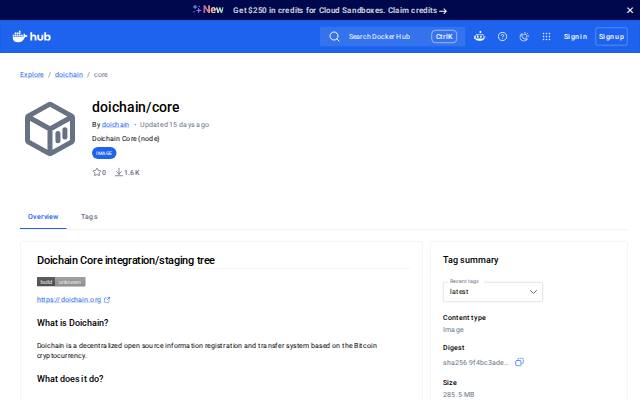The image size is (640, 400).
Task: Click the 'What does it do?' heading
Action: click(x=70, y=379)
